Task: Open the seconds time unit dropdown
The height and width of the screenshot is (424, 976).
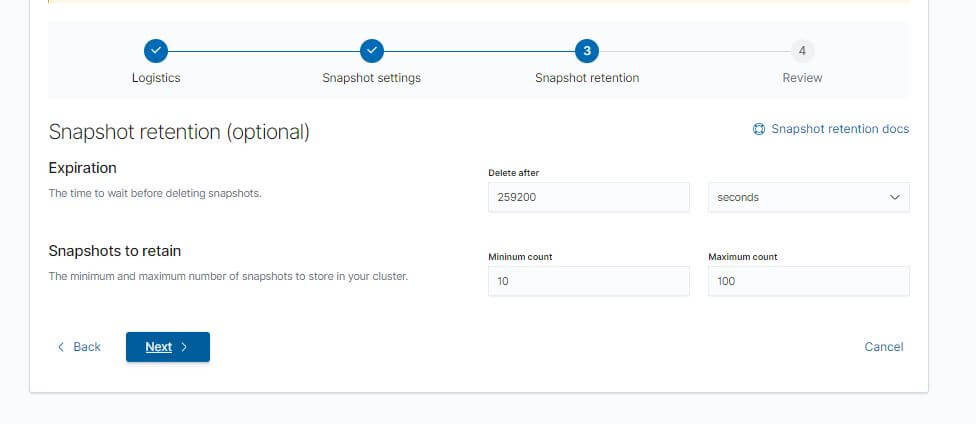Action: click(x=809, y=197)
